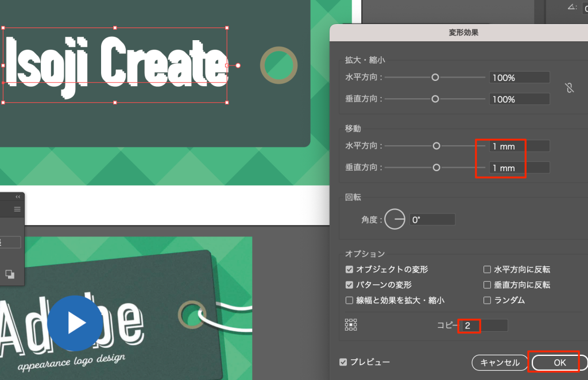Toggle the ランダム checkbox
This screenshot has height=380, width=588.
click(x=487, y=300)
